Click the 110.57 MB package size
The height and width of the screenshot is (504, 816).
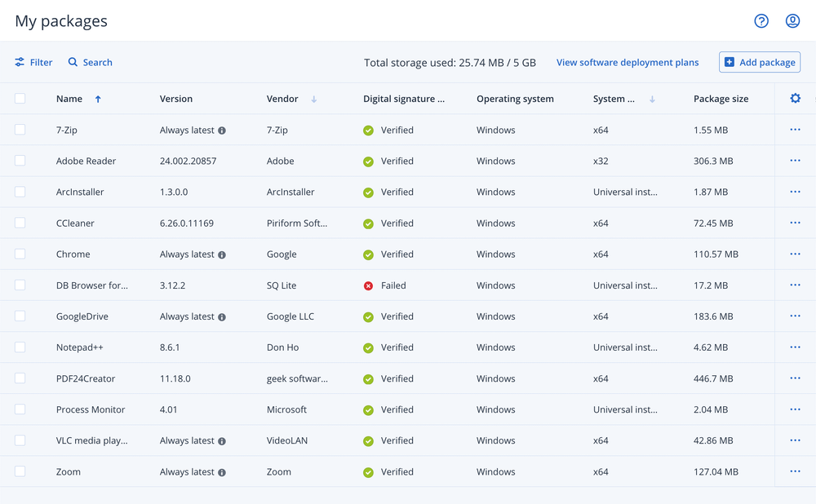point(716,254)
